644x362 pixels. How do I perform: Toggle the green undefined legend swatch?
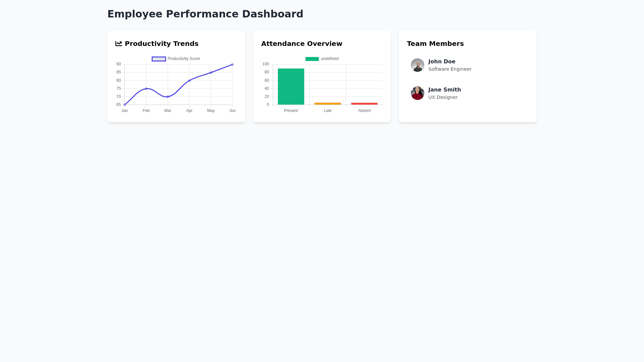[x=312, y=59]
